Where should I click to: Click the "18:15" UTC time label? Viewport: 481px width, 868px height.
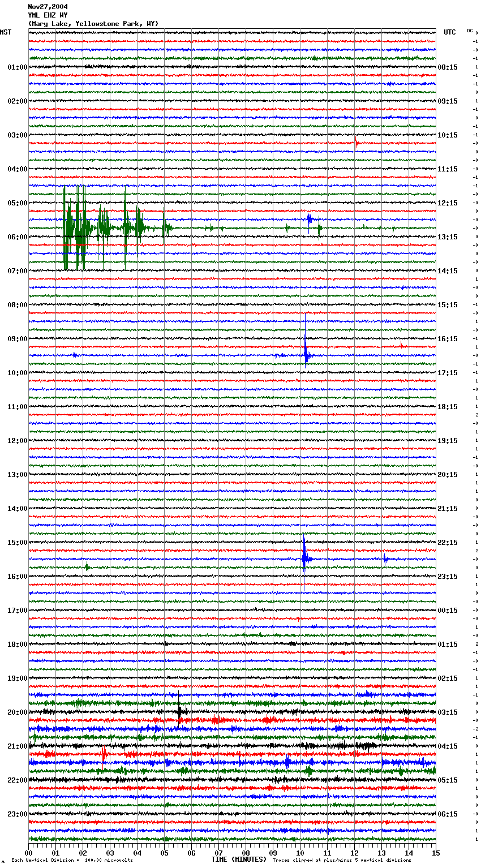click(448, 407)
